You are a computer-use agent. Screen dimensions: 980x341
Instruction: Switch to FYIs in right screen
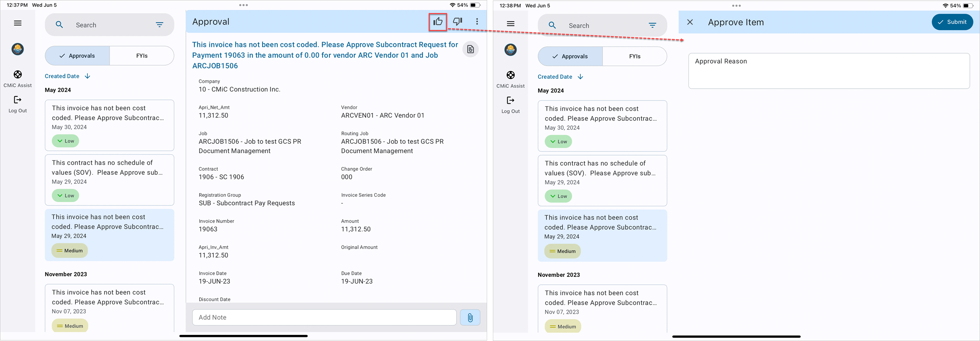635,56
